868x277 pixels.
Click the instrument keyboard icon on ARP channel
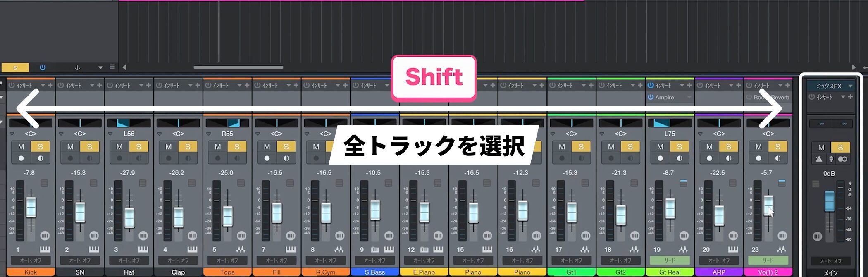click(x=733, y=250)
